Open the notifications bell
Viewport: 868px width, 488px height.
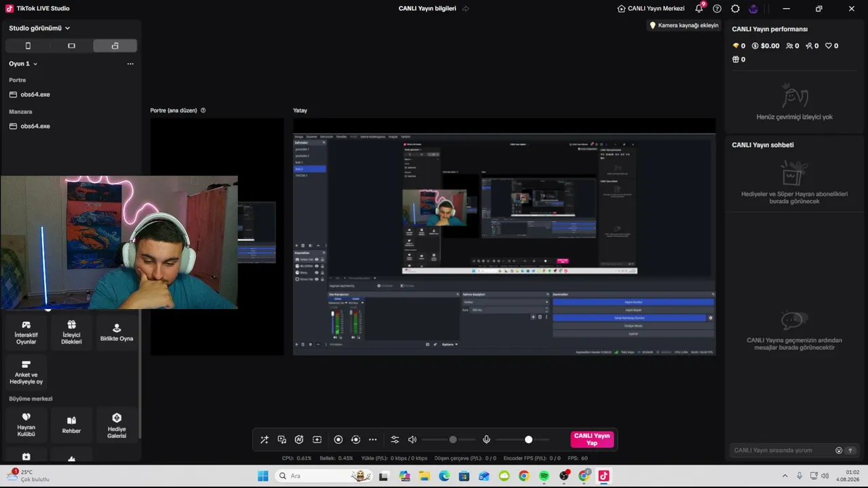coord(699,9)
